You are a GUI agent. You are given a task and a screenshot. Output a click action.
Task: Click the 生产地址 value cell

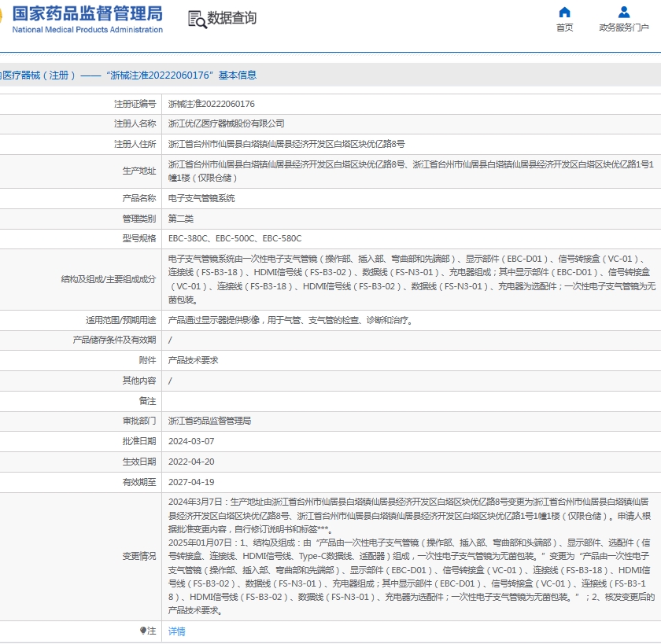411,171
